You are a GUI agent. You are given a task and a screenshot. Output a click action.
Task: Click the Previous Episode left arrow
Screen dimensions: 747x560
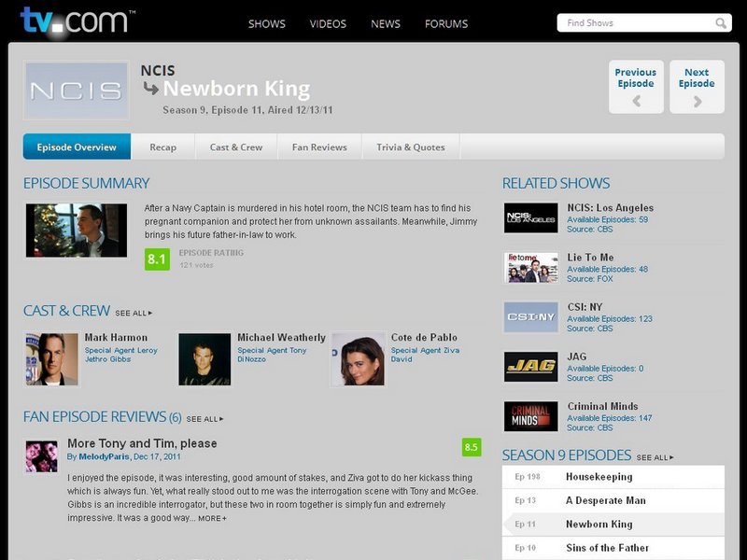(x=636, y=101)
